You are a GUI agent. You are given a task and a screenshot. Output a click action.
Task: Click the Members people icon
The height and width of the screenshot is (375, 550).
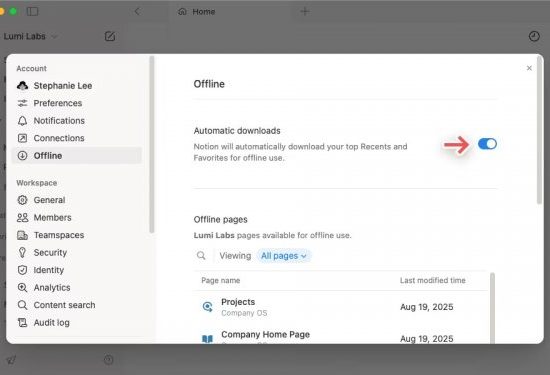(x=22, y=217)
